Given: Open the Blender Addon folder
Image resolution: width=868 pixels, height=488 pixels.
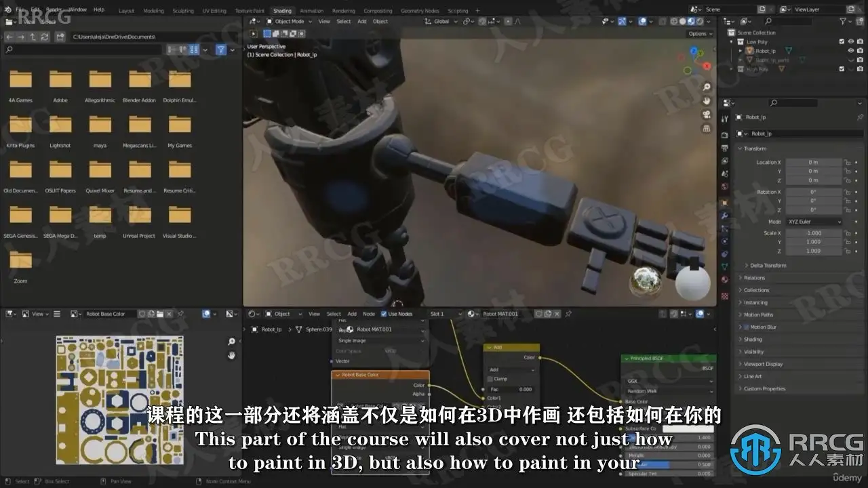Looking at the screenshot, I should click(140, 86).
